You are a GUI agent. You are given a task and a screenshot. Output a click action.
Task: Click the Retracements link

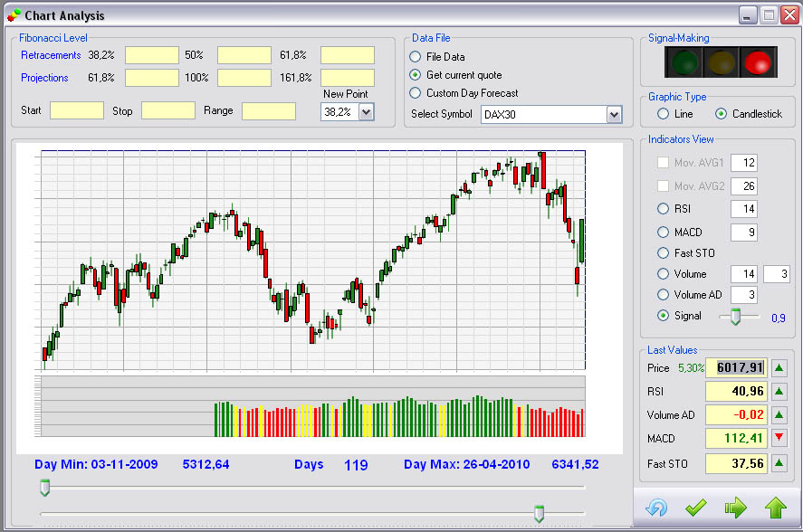[51, 55]
